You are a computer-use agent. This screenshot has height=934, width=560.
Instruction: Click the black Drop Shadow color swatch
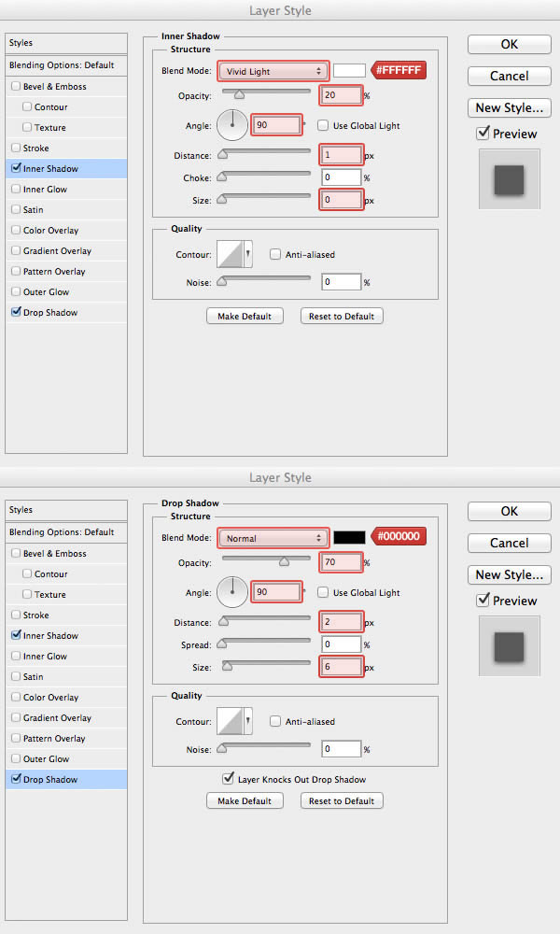pos(349,537)
